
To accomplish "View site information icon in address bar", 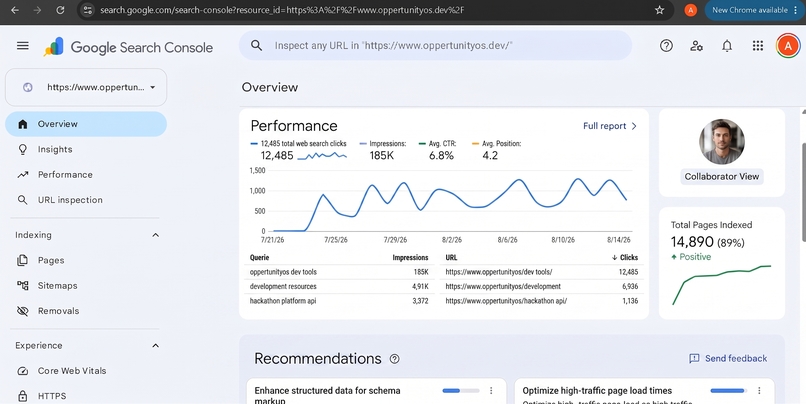I will pyautogui.click(x=88, y=10).
